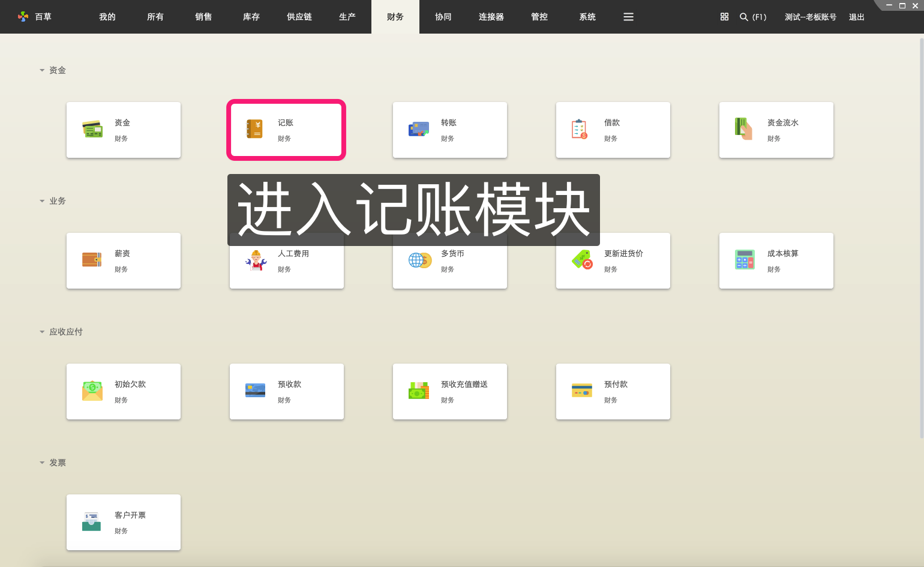Switch to the 协同 tab
Screen dimensions: 924x567
pos(443,17)
